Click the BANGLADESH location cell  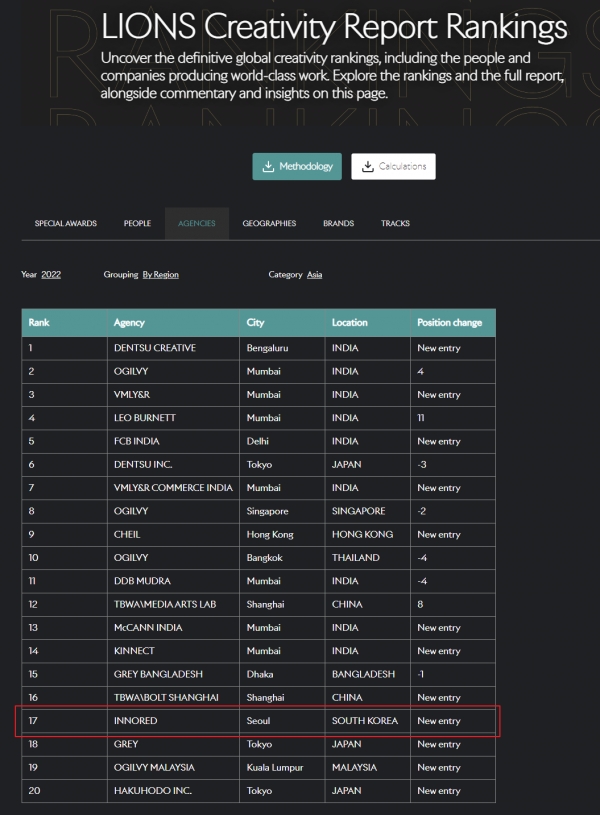point(368,674)
